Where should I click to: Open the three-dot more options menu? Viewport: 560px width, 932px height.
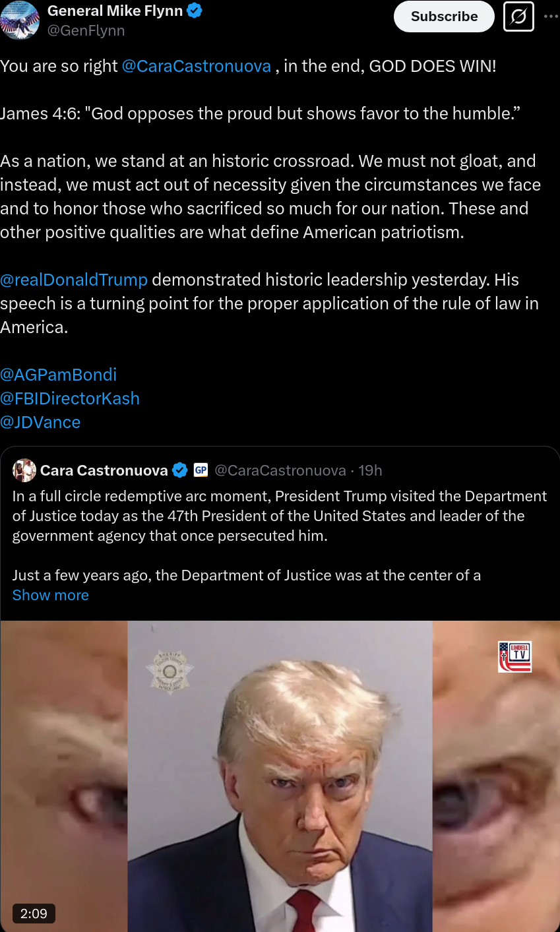click(x=551, y=17)
